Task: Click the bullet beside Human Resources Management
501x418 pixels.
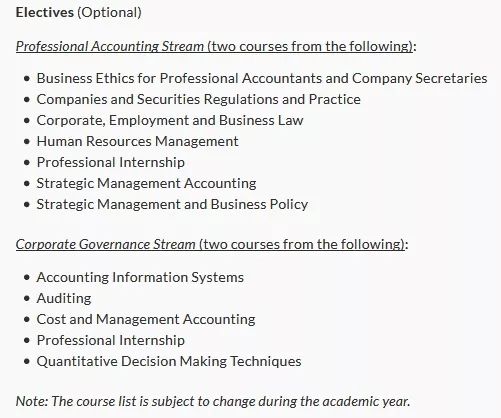Action: (x=27, y=141)
